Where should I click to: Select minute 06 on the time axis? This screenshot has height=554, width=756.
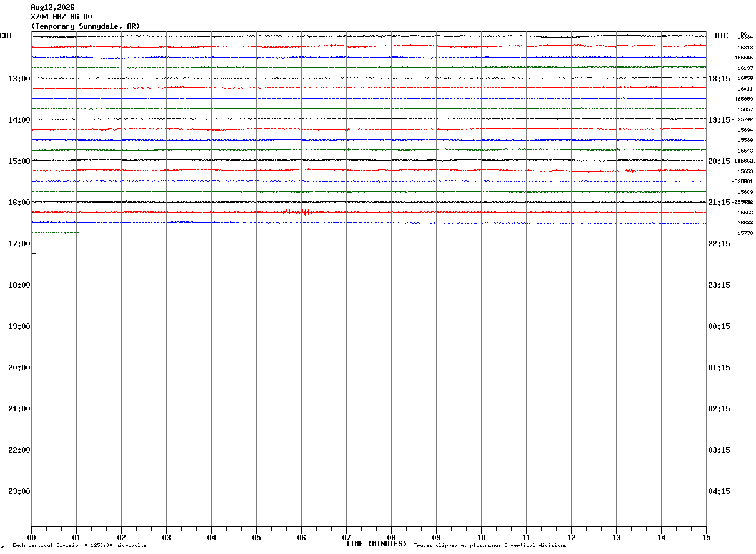coord(301,537)
